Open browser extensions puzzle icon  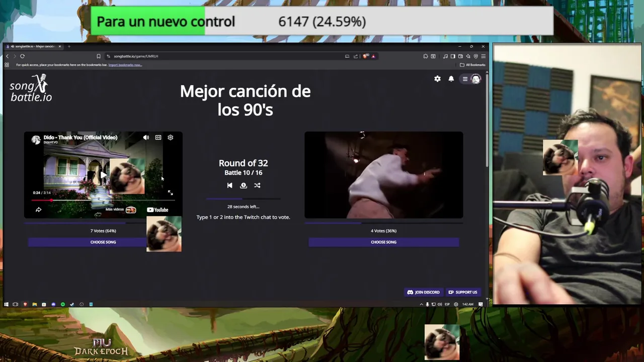click(x=426, y=56)
